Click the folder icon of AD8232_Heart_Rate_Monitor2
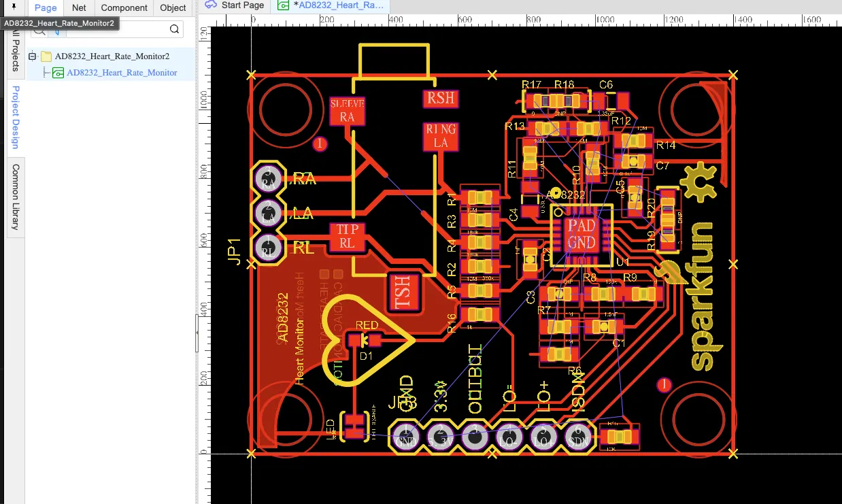Image resolution: width=842 pixels, height=504 pixels. (46, 56)
